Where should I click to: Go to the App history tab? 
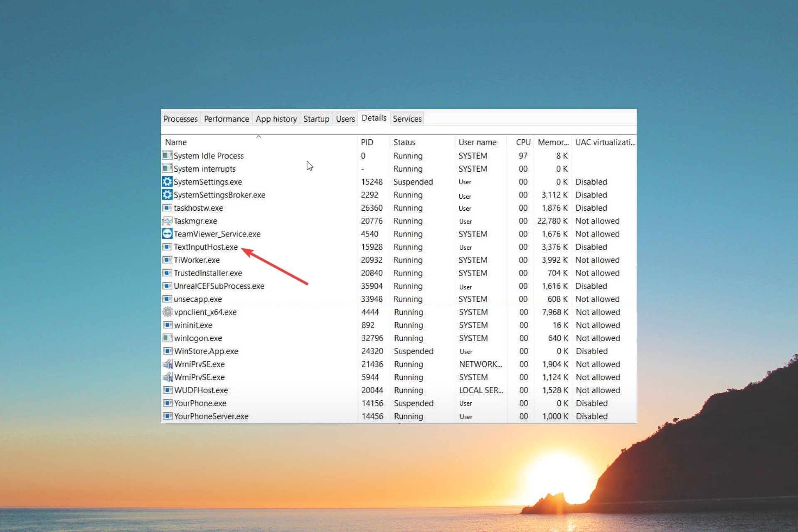coord(276,119)
